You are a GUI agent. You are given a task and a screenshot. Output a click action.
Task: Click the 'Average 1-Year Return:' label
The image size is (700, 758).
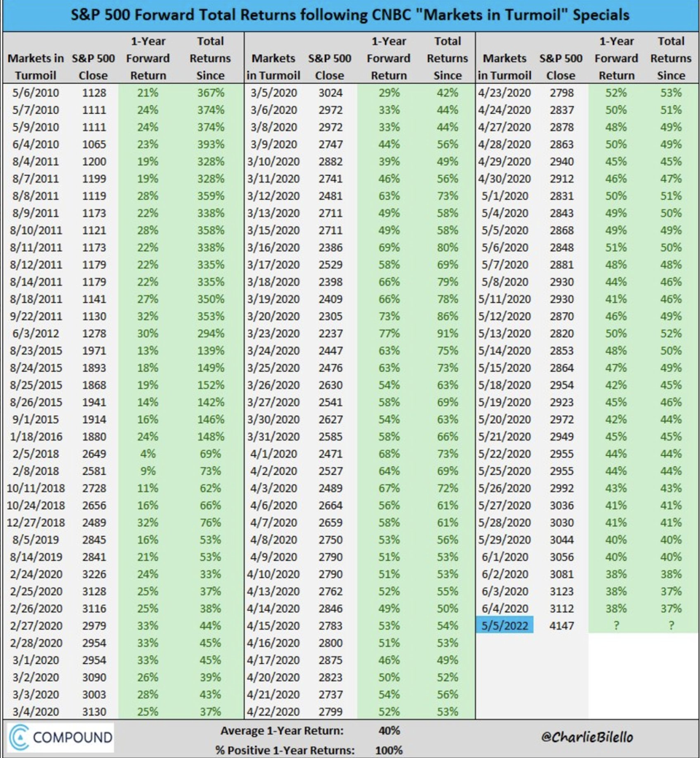pyautogui.click(x=282, y=730)
